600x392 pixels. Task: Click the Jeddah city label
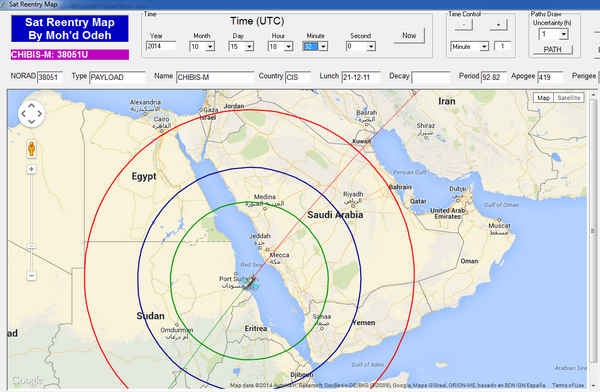259,236
